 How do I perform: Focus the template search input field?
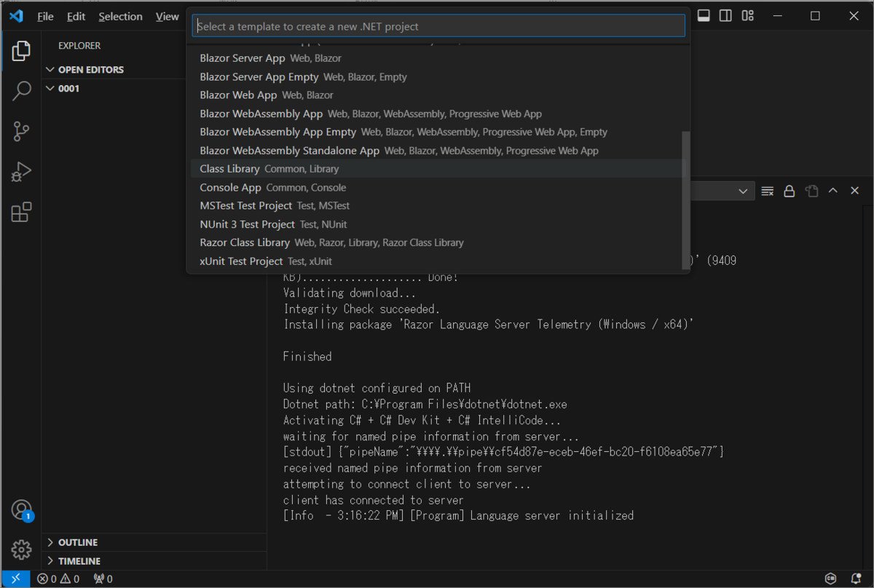438,26
